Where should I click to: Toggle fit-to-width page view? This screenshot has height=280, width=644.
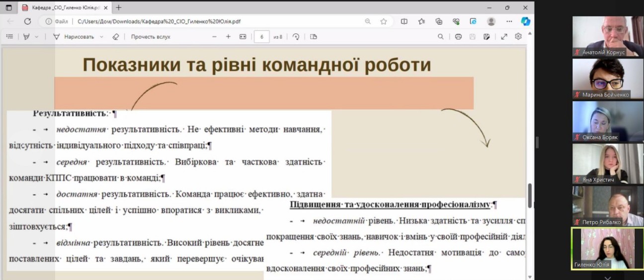point(242,37)
